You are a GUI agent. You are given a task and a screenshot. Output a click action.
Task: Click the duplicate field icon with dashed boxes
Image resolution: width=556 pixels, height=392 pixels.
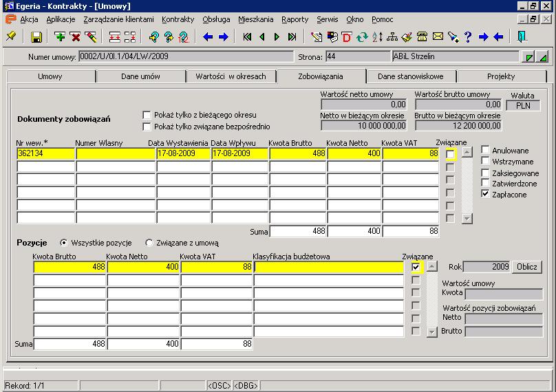coord(130,37)
